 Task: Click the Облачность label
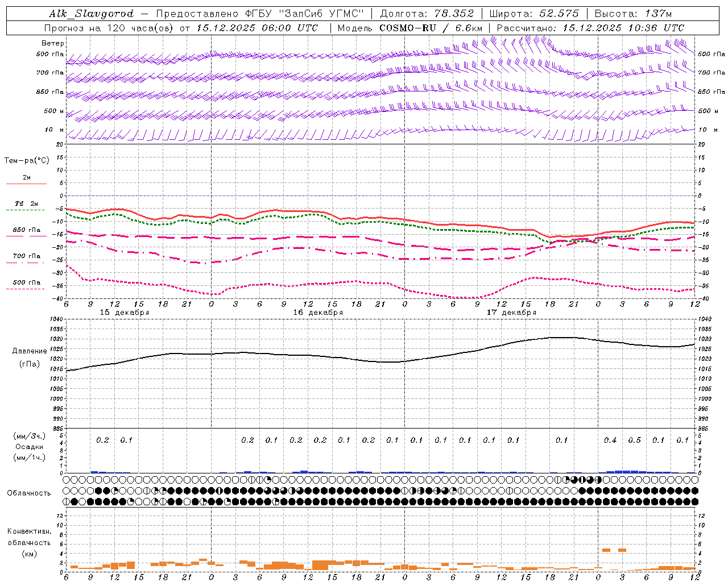pyautogui.click(x=28, y=493)
